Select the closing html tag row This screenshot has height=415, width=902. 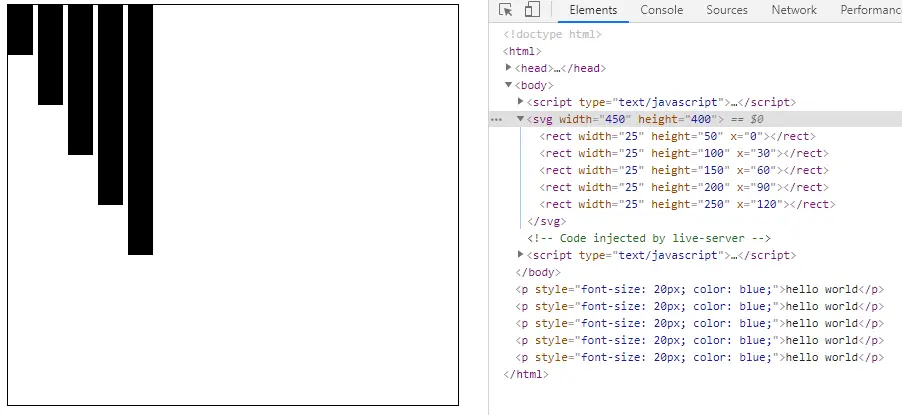526,374
